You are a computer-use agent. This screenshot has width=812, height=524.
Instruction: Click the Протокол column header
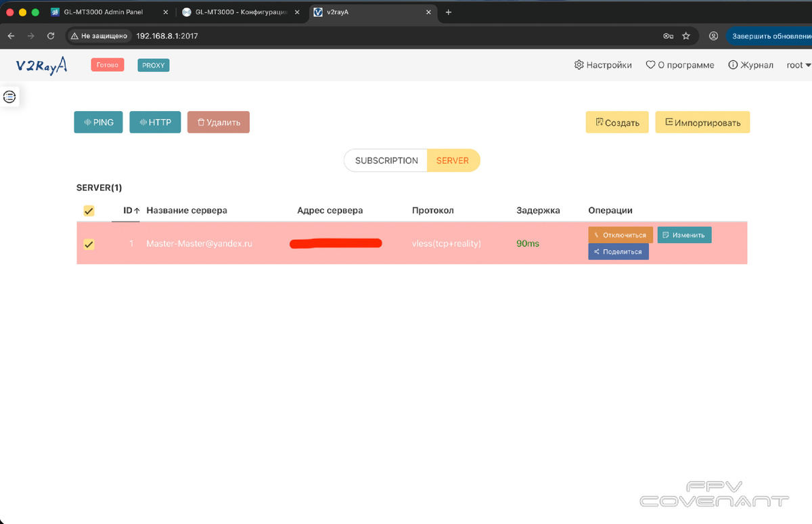click(433, 211)
